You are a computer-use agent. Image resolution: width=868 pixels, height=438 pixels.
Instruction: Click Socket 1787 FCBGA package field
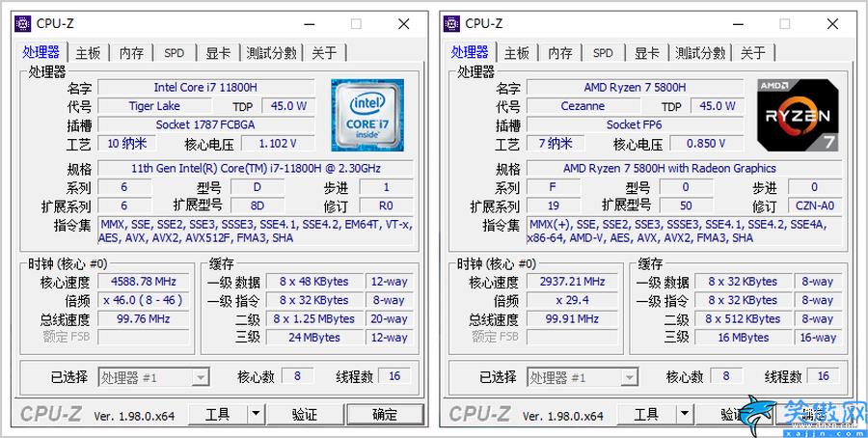tap(206, 124)
